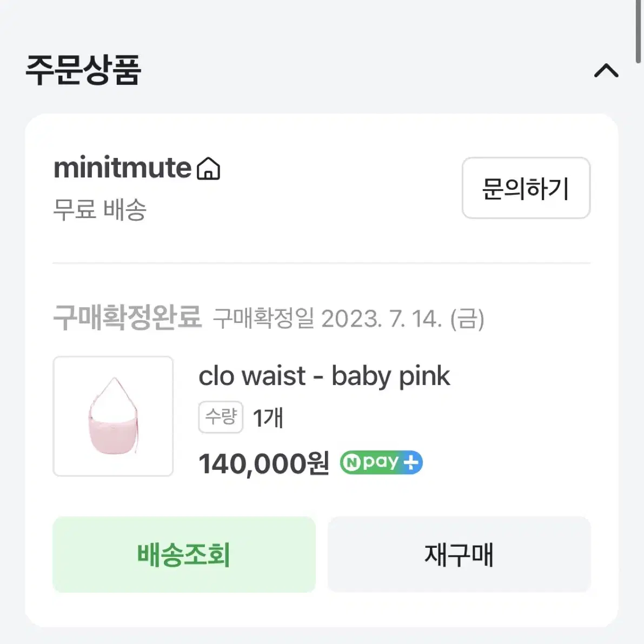Image resolution: width=644 pixels, height=644 pixels.
Task: Open product title clo waist - baby pink
Action: tap(324, 376)
